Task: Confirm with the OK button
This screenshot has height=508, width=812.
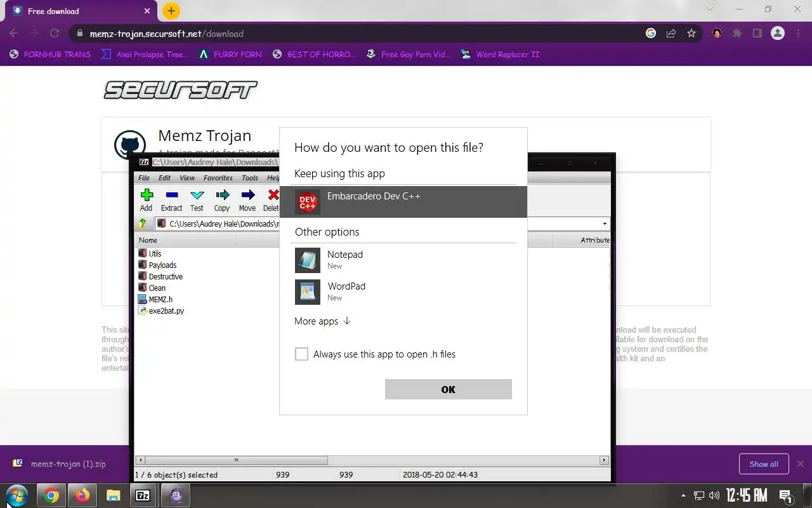Action: click(449, 389)
